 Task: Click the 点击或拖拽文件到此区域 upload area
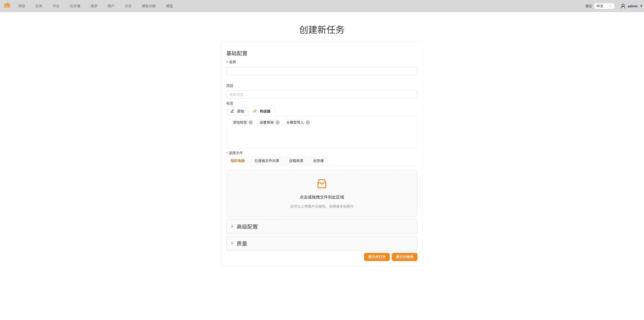pos(322,193)
